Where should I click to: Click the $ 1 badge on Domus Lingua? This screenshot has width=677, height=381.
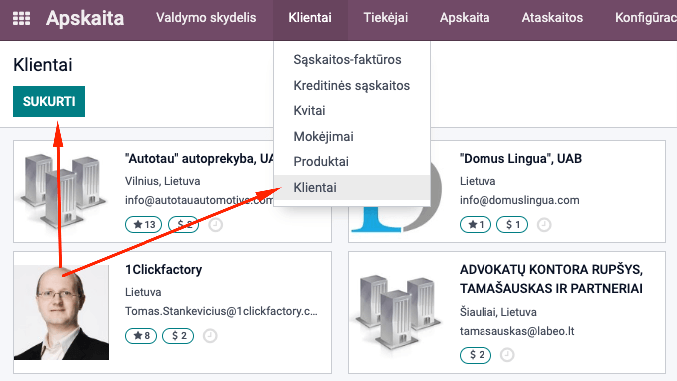512,225
